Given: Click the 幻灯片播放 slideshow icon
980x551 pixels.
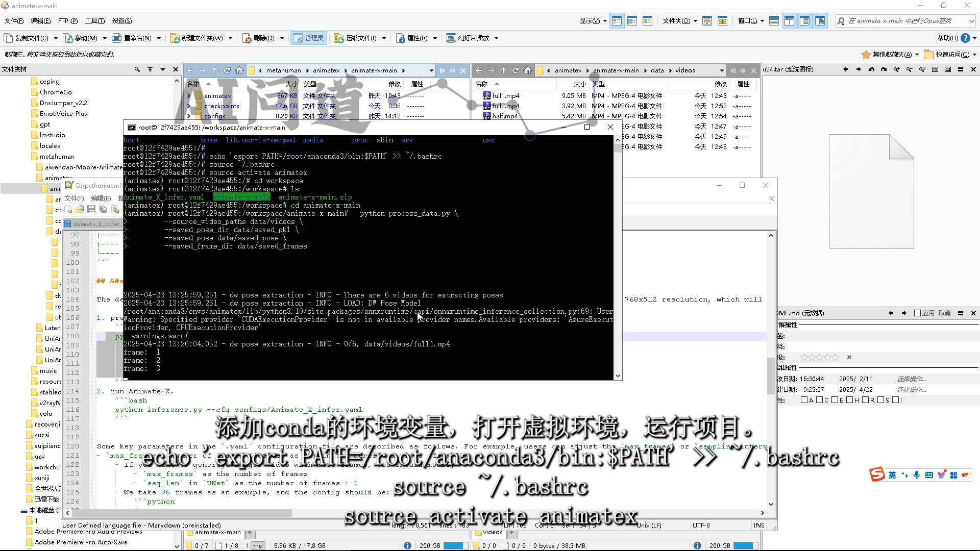Looking at the screenshot, I should [x=451, y=38].
